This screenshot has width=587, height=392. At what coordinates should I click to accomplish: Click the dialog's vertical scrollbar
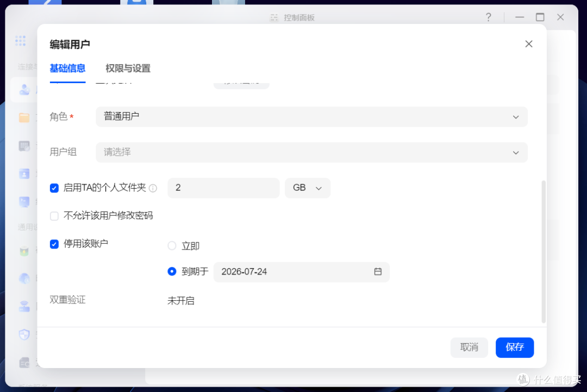pyautogui.click(x=544, y=252)
